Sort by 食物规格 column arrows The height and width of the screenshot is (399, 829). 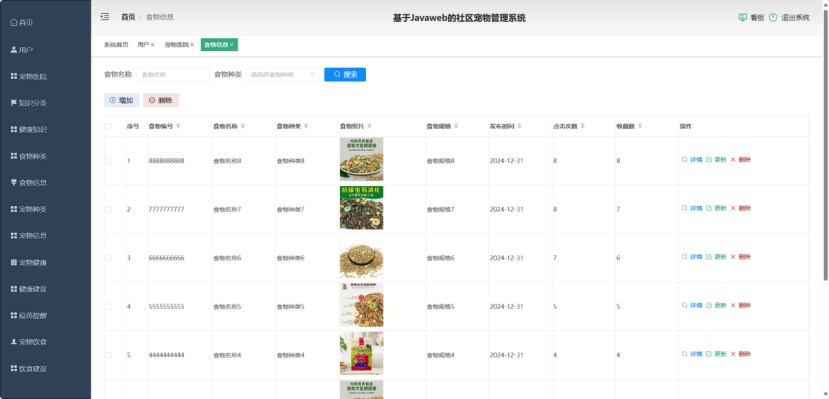(456, 126)
